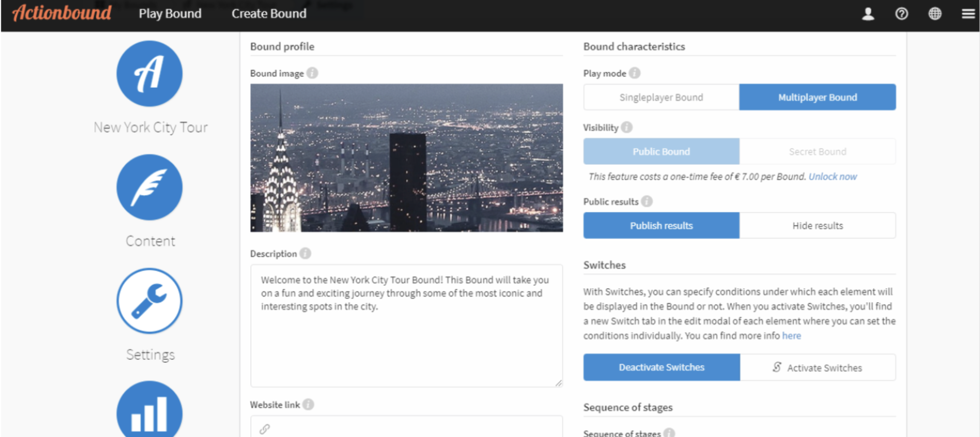Open the help question mark icon
Image resolution: width=980 pixels, height=437 pixels.
tap(901, 14)
